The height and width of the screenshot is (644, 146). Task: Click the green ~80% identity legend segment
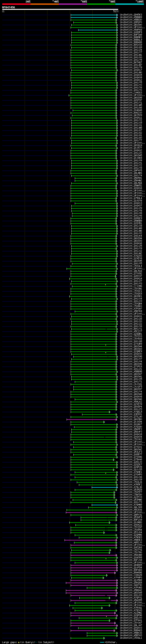point(101,4)
